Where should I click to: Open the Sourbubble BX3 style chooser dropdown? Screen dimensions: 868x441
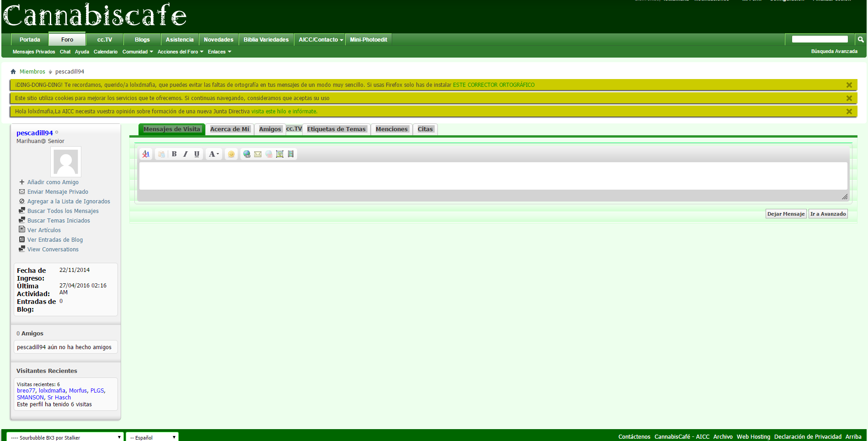coord(65,437)
